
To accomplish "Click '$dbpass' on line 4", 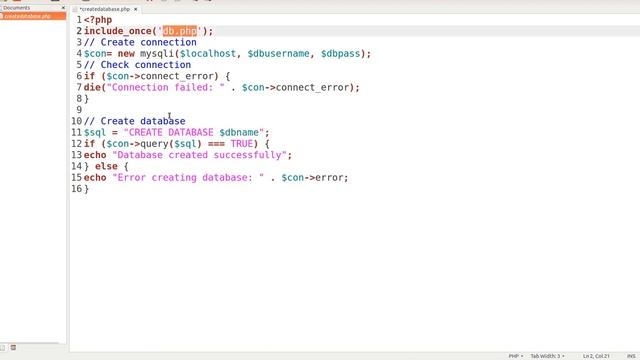I will click(x=340, y=54).
